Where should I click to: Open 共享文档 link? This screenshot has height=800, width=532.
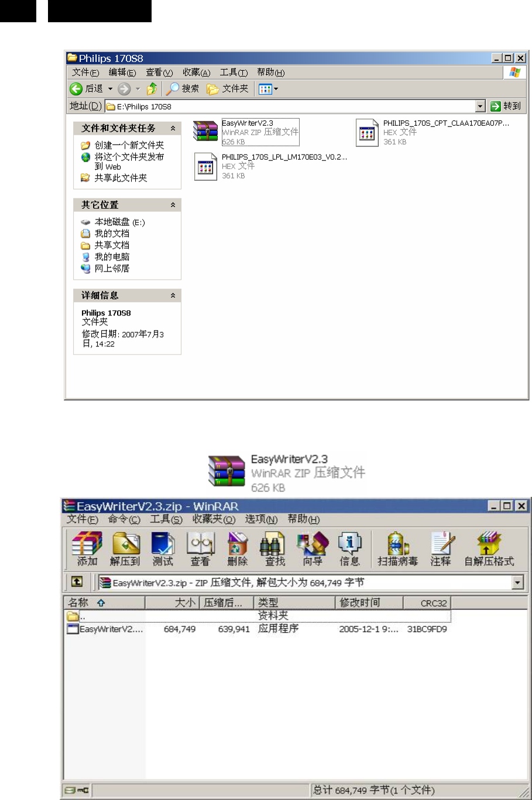coord(105,245)
